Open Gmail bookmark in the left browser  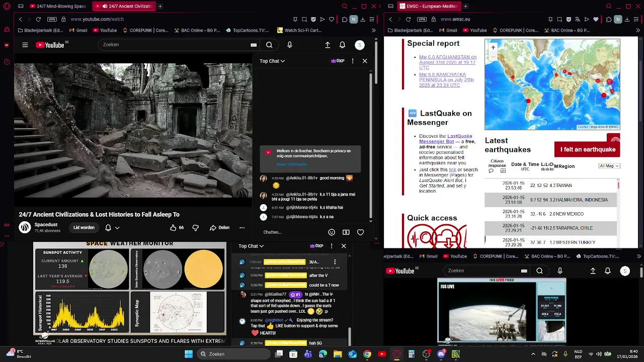(x=78, y=30)
